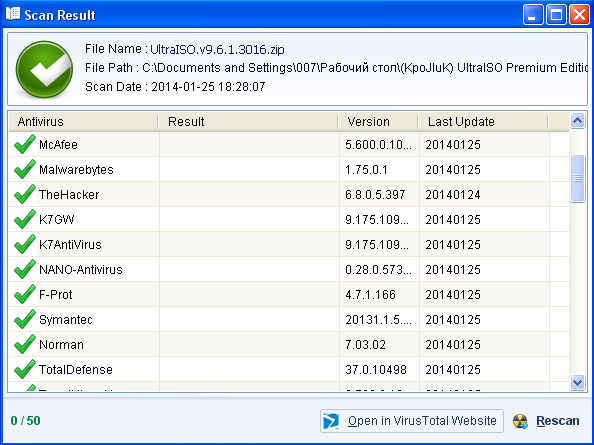Select the Symantec row in results

[289, 319]
